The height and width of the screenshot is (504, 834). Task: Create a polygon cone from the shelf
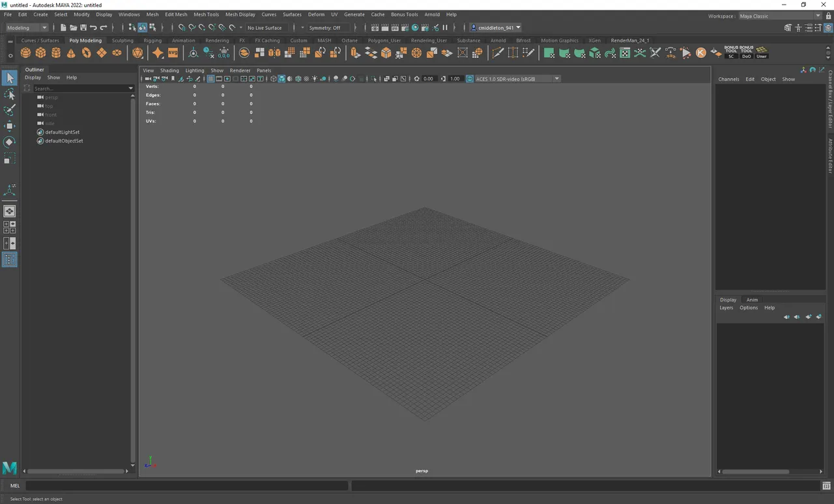pyautogui.click(x=71, y=53)
